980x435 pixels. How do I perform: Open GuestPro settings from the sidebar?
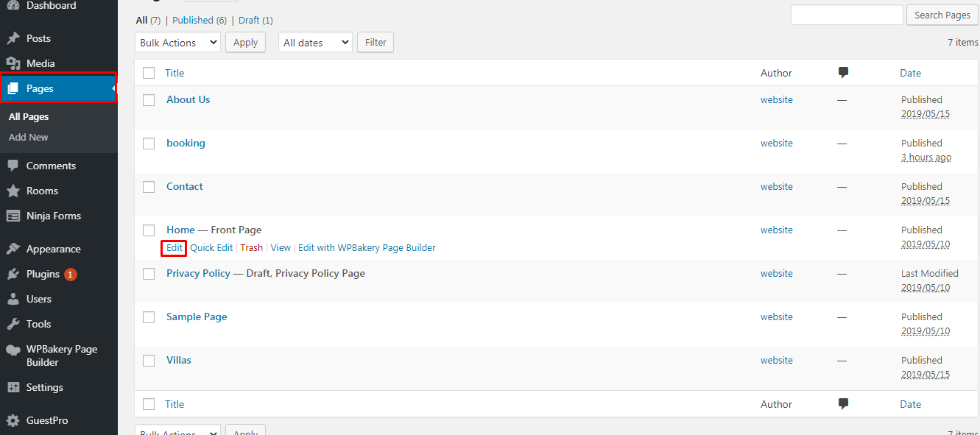[x=45, y=420]
